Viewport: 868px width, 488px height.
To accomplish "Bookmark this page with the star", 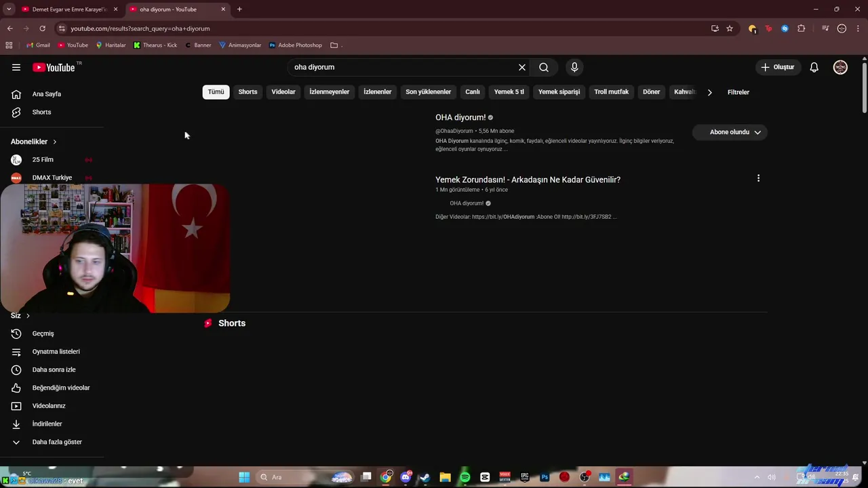I will pyautogui.click(x=730, y=28).
